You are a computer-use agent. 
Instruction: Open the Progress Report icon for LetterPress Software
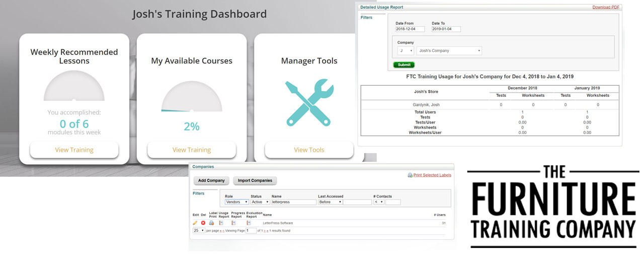click(233, 223)
